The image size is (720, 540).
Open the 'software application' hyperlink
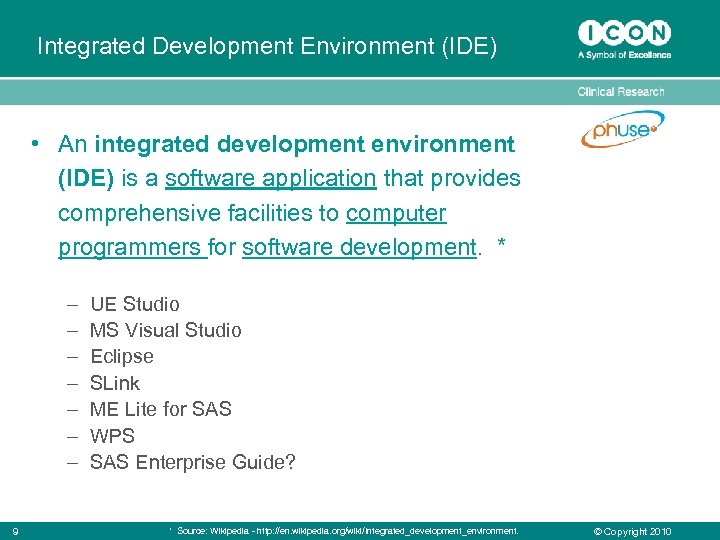271,178
